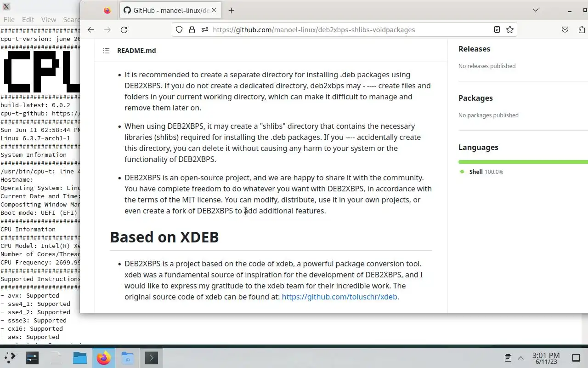Click the Languages sidebar heading
Screen dimensions: 588x368
pos(478,147)
